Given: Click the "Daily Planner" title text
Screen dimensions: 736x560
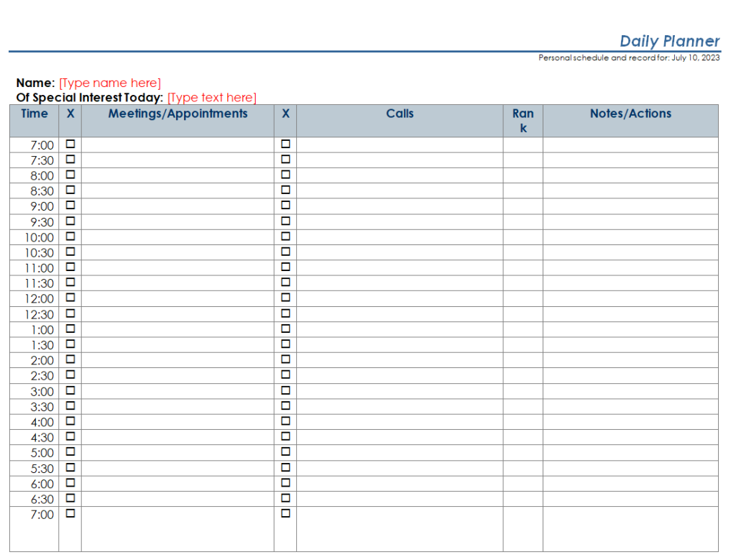Looking at the screenshot, I should [669, 41].
